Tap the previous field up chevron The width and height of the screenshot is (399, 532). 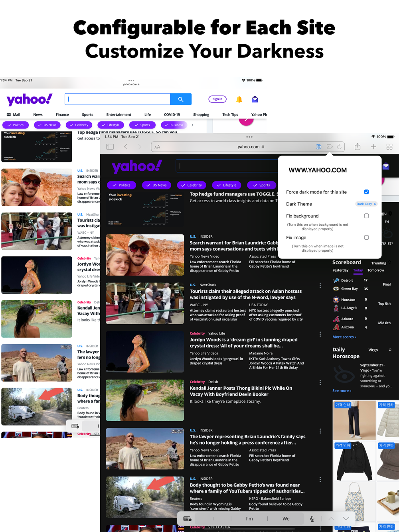click(x=331, y=519)
